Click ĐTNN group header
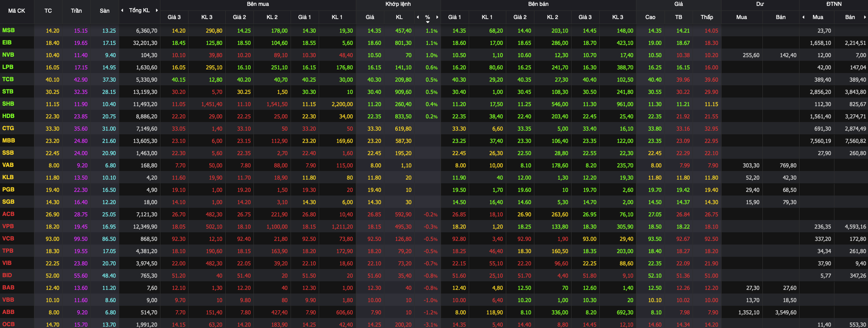The width and height of the screenshot is (868, 328). (834, 4)
